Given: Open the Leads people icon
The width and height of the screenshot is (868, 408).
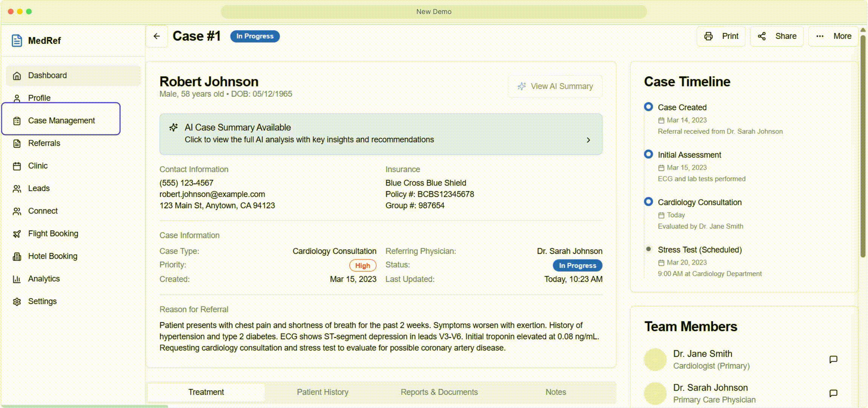Looking at the screenshot, I should pos(17,188).
